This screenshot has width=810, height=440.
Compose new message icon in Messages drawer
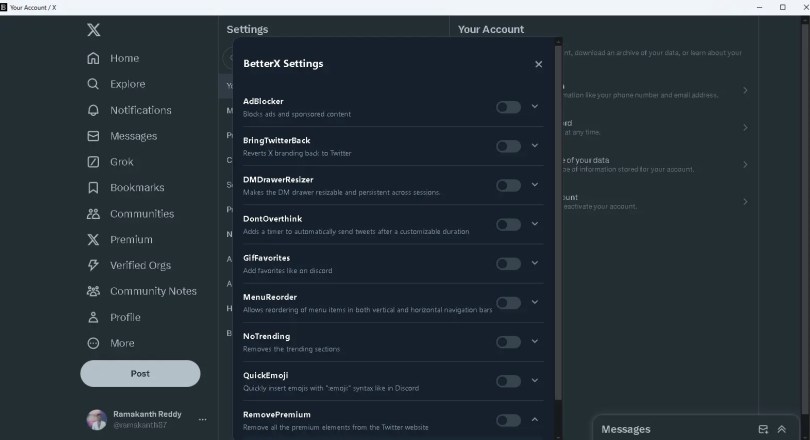pos(763,429)
